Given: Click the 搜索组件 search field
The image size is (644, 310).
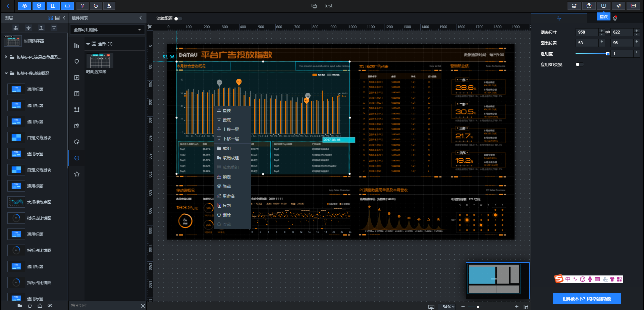Looking at the screenshot, I should coord(104,306).
